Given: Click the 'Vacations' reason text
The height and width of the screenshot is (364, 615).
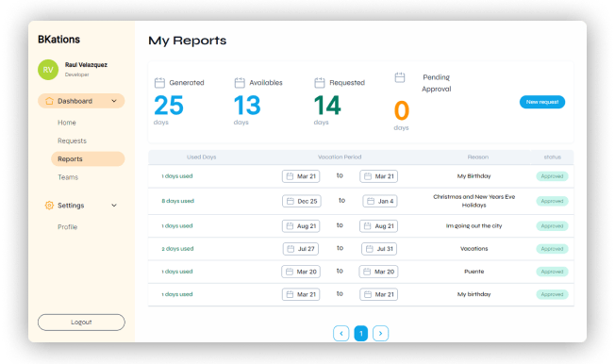Looking at the screenshot, I should [474, 249].
